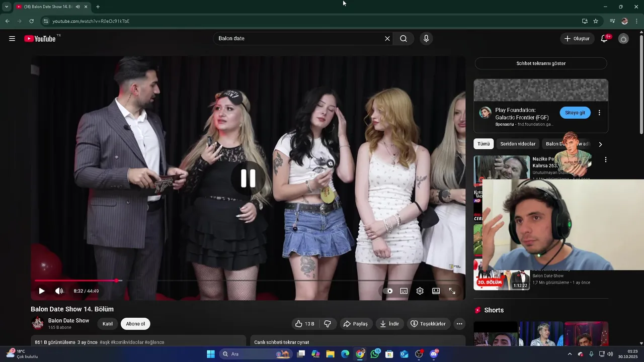Like the video with thumbs up 13 B
The height and width of the screenshot is (362, 644).
click(x=305, y=324)
